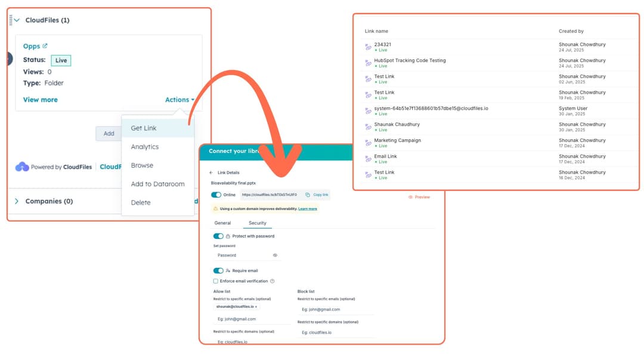Expand the Companies (0) section
This screenshot has height=363, width=644.
pyautogui.click(x=17, y=202)
